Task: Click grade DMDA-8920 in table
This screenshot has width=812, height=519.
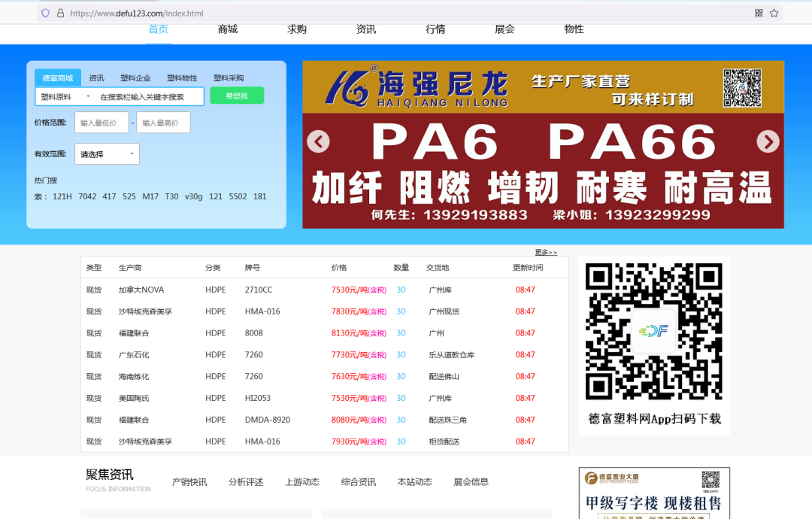Action: click(x=268, y=420)
